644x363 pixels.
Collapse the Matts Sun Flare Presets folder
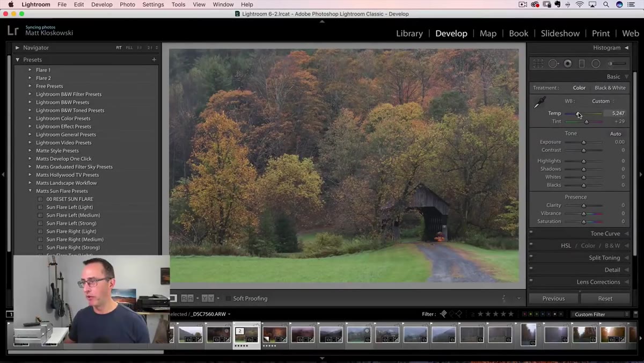(x=30, y=191)
